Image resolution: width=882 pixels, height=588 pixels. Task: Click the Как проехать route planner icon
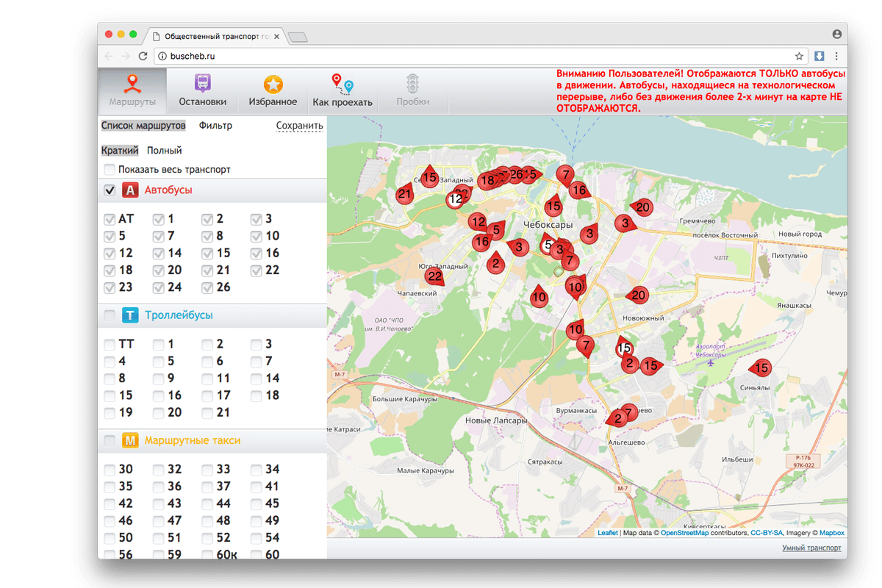click(x=342, y=85)
